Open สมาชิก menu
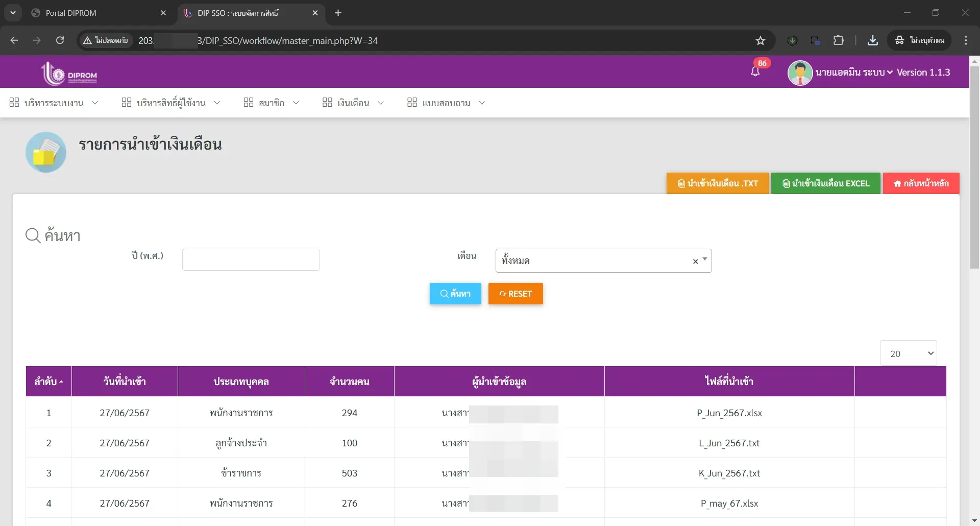Viewport: 980px width, 526px height. (271, 103)
